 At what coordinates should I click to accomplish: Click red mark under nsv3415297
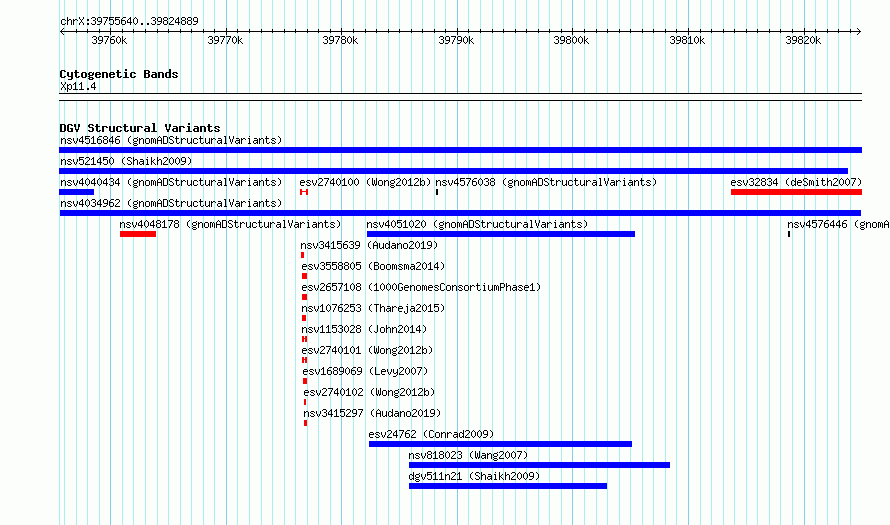coord(305,423)
